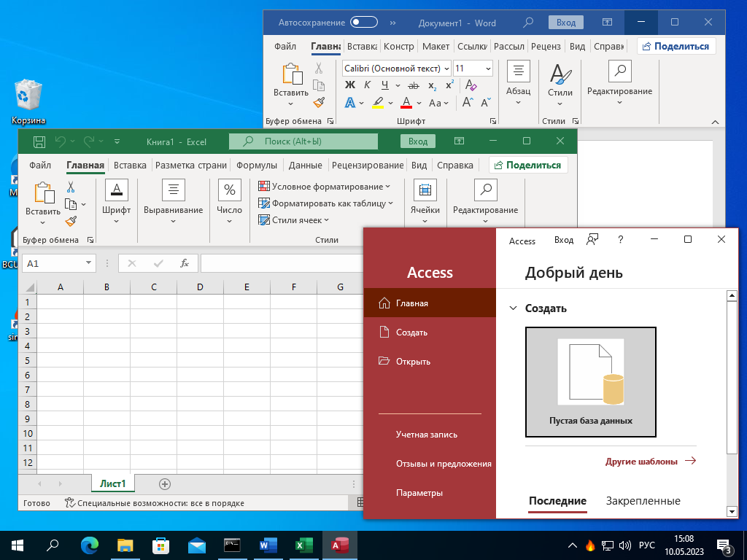Toggle bold formatting in Word

coord(350,85)
